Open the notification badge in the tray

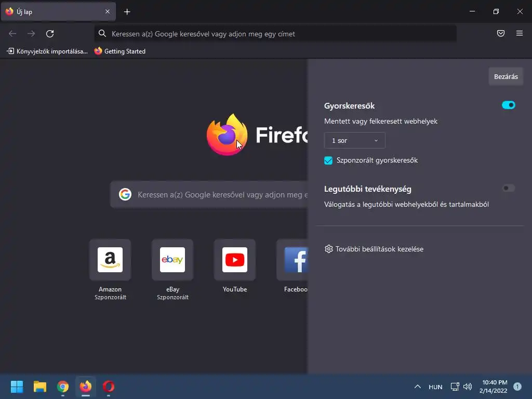(517, 387)
